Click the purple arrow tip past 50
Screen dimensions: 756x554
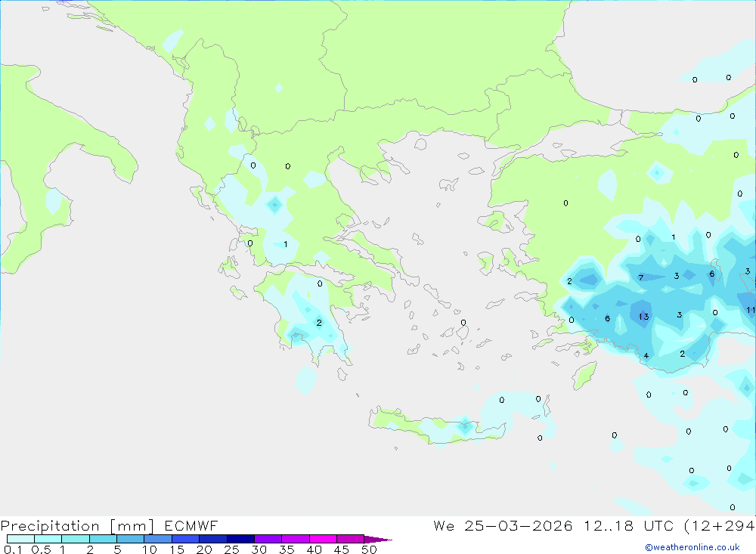point(378,539)
